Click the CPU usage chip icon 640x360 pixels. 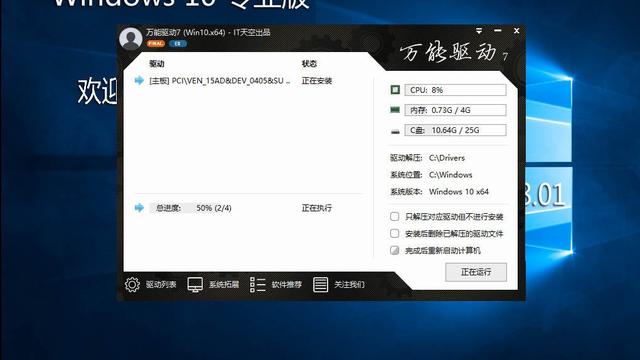point(395,90)
